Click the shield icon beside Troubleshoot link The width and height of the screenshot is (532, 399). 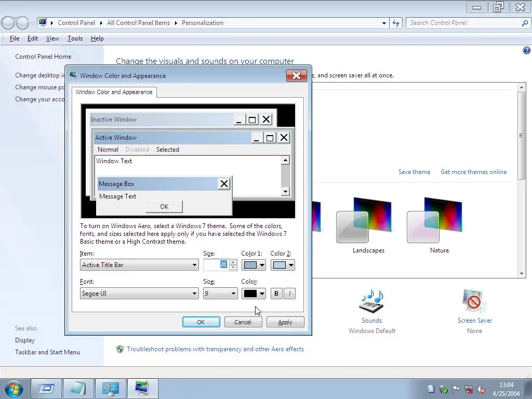coord(120,349)
